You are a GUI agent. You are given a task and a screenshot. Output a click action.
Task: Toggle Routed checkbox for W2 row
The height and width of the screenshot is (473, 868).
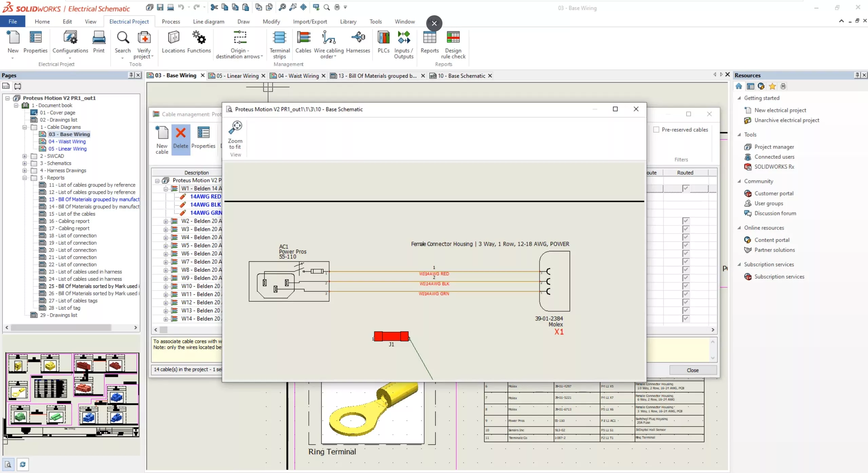click(685, 221)
